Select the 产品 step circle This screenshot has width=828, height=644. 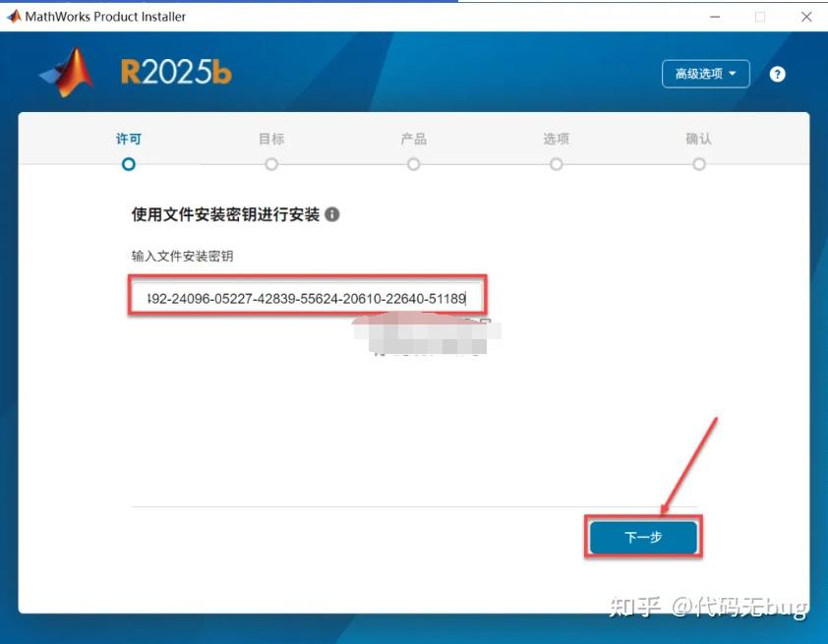[413, 164]
